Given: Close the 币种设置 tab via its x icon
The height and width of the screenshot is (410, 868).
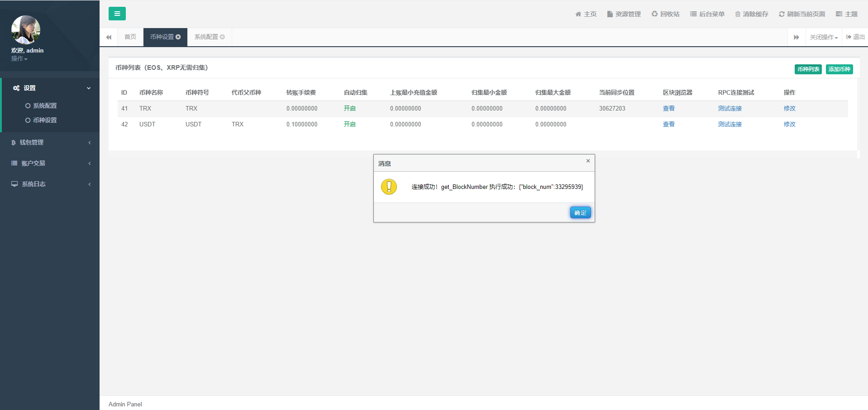Looking at the screenshot, I should (178, 37).
